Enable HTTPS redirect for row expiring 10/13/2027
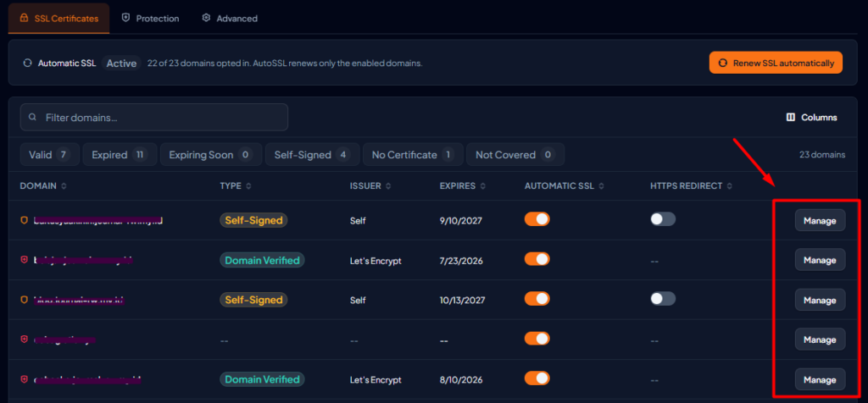This screenshot has width=868, height=403. pos(663,299)
